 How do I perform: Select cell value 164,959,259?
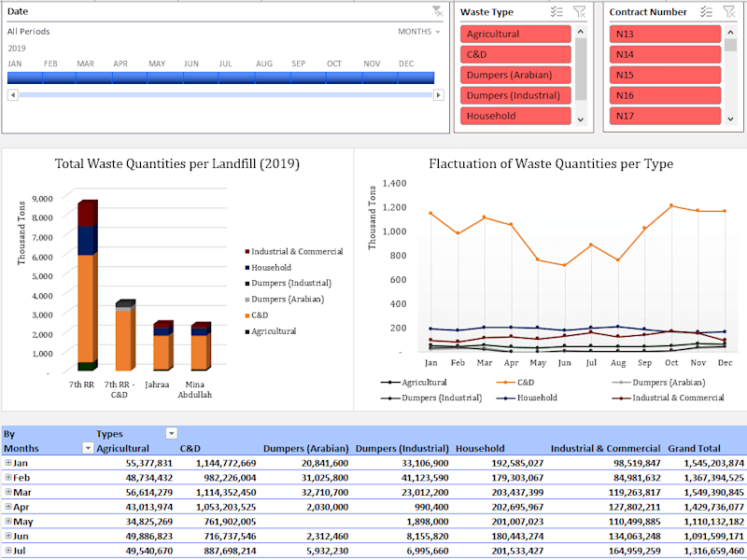[635, 551]
